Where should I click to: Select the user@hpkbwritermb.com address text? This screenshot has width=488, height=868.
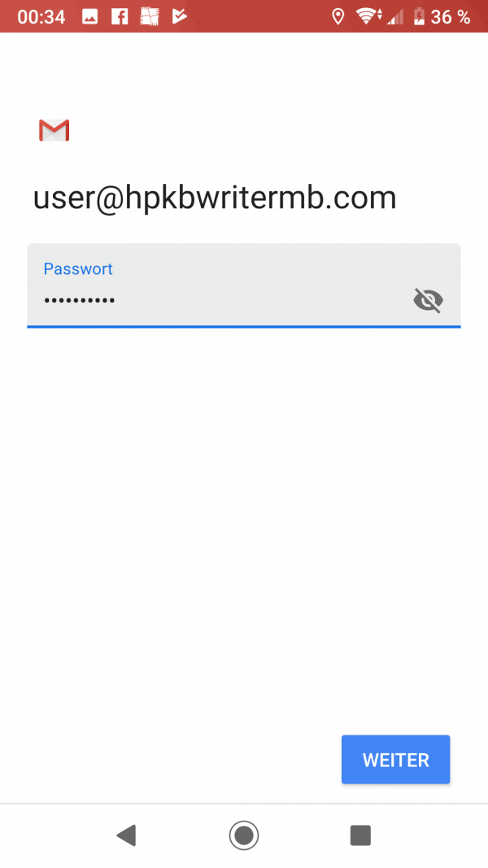click(x=215, y=198)
